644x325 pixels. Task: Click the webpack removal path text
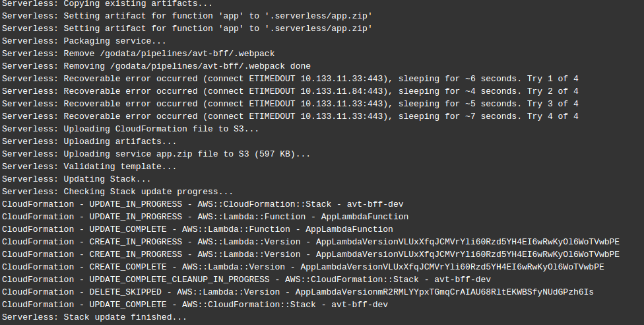[187, 54]
